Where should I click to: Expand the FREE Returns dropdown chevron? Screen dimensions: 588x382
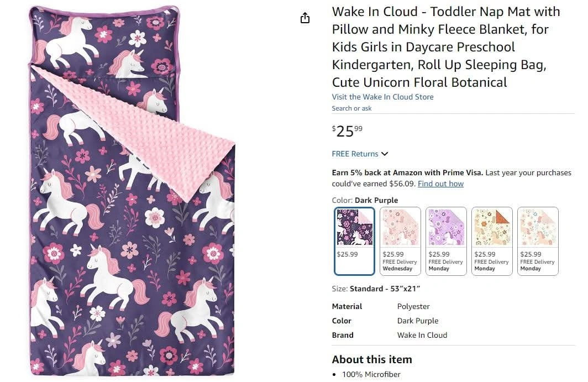[x=385, y=154]
